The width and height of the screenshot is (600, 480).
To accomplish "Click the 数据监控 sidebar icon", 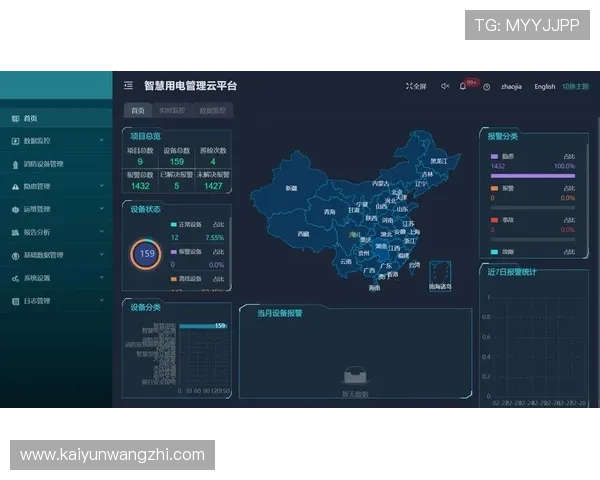I will tap(15, 141).
